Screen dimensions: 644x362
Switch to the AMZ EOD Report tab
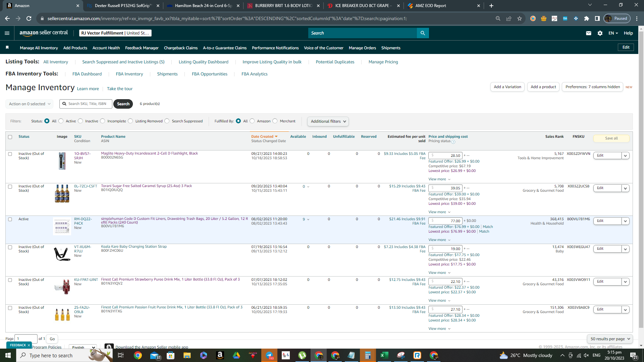coord(444,6)
